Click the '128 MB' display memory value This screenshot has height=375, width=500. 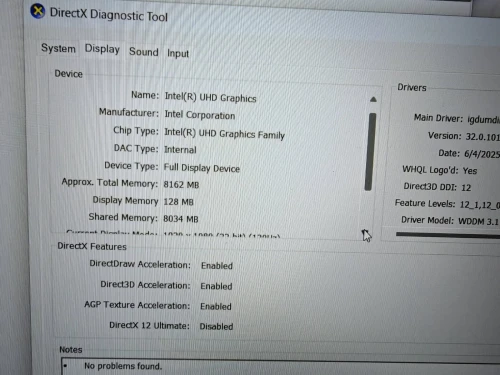point(178,202)
